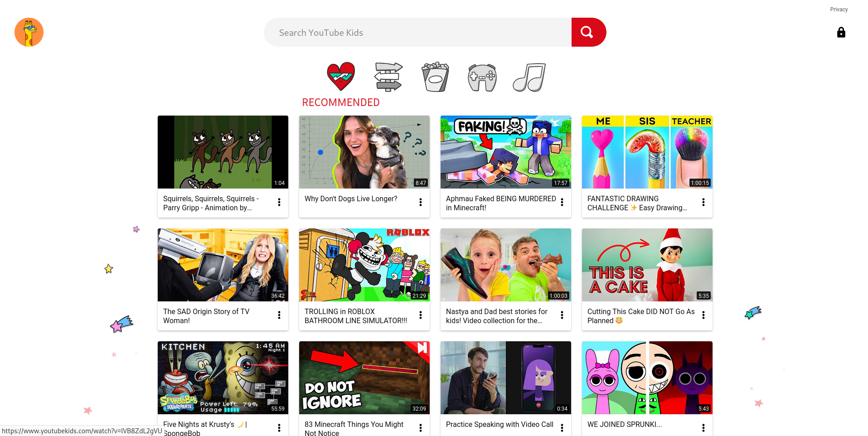The height and width of the screenshot is (436, 868).
Task: Open options menu for Why Don't Dogs Live Longer
Action: point(421,202)
